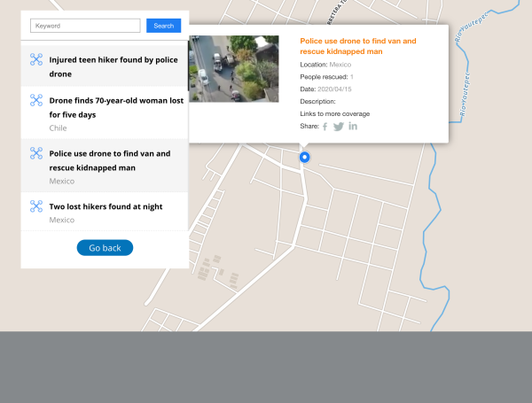This screenshot has width=532, height=403.
Task: Share the story on Facebook
Action: (x=325, y=127)
